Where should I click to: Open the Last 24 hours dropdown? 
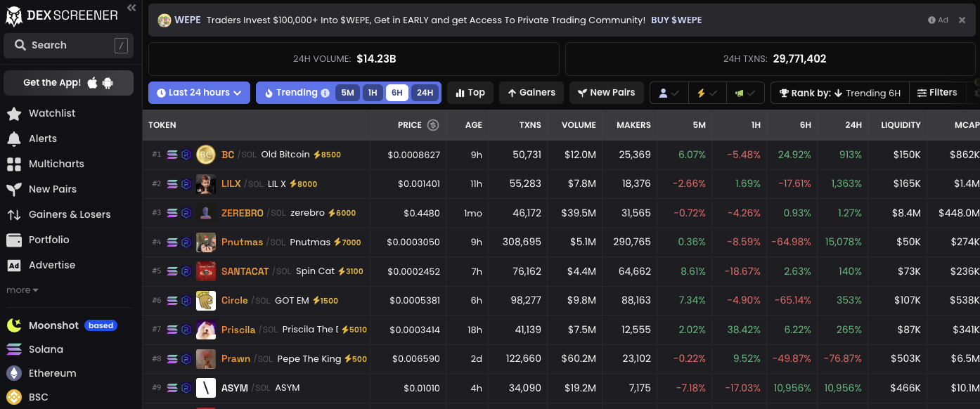199,93
